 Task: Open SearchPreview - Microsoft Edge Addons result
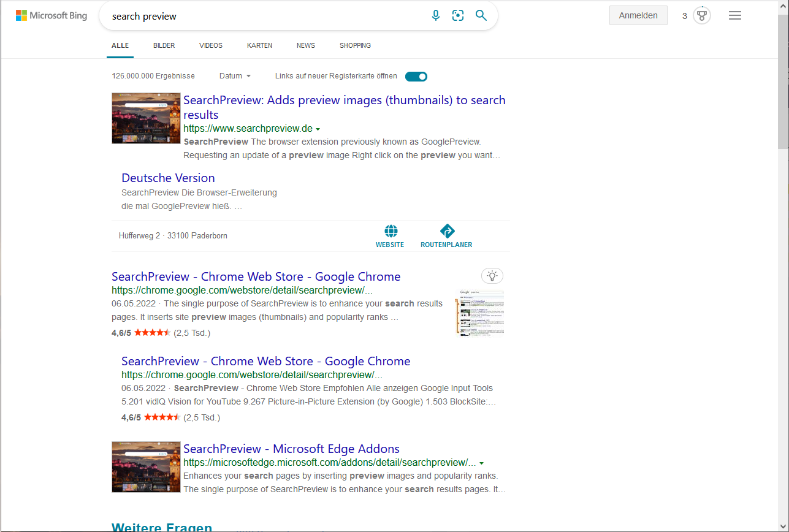[291, 449]
